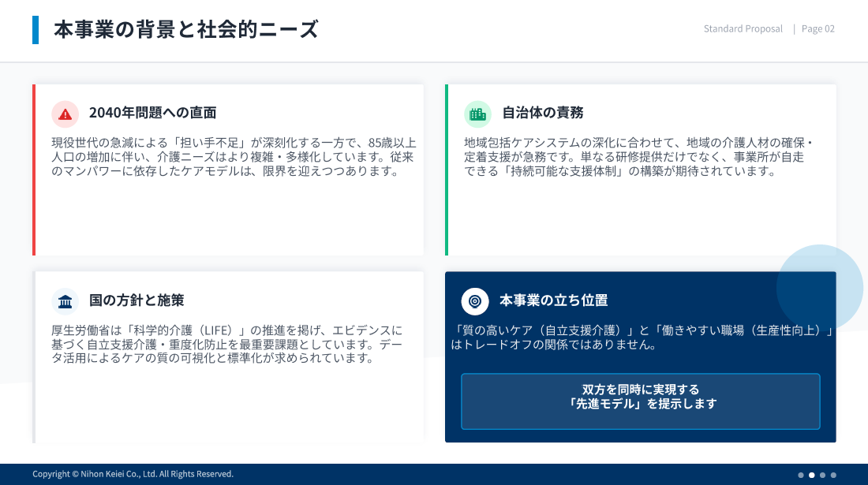Click the Nihon Keiei copyright text

(133, 474)
